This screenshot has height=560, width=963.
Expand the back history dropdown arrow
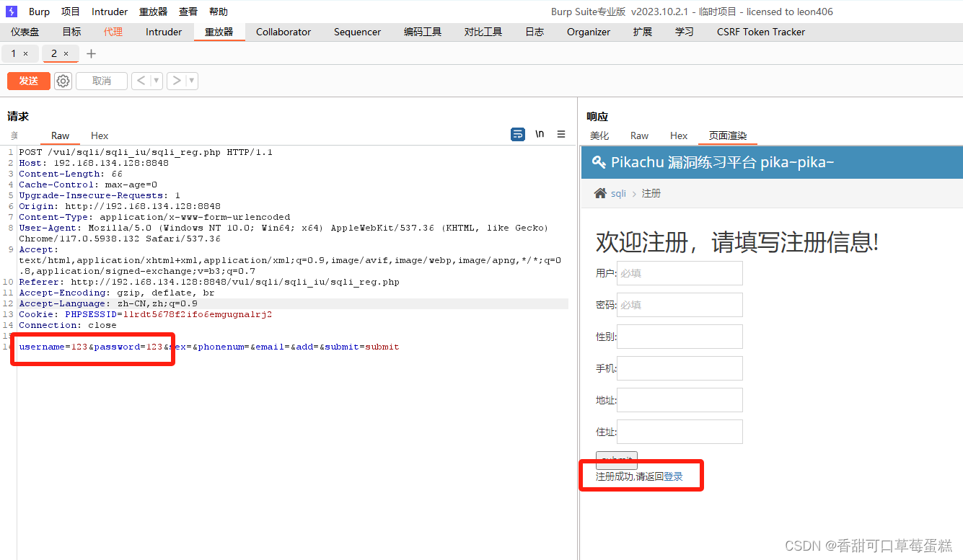[x=156, y=81]
